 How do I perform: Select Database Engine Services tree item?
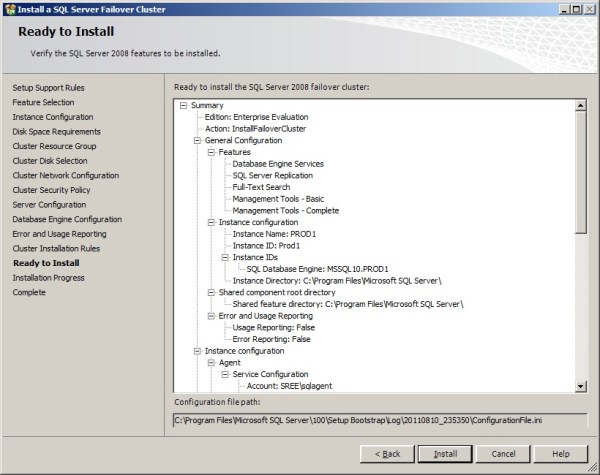[278, 164]
